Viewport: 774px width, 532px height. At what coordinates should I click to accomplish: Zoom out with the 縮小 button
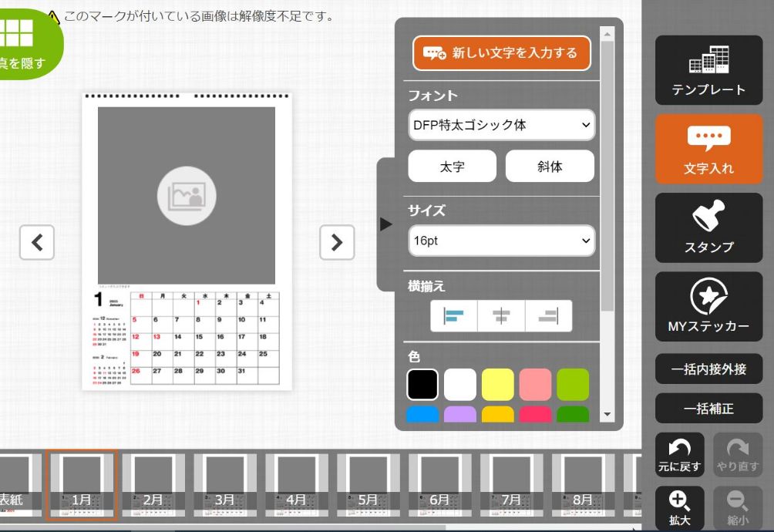pyautogui.click(x=738, y=508)
